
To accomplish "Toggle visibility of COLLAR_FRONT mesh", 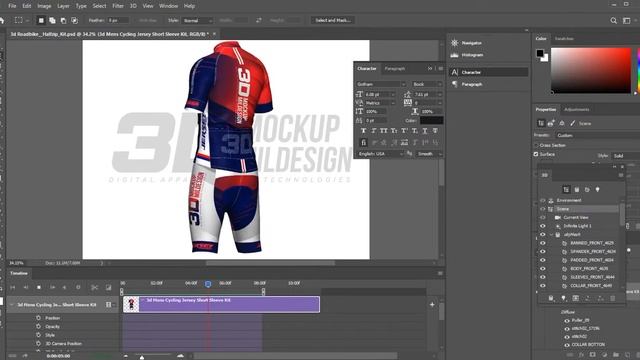I will 543,286.
